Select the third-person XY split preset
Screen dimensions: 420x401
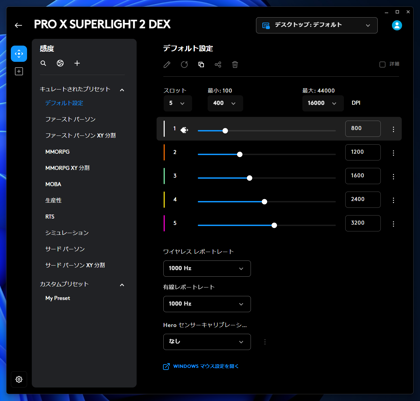75,265
